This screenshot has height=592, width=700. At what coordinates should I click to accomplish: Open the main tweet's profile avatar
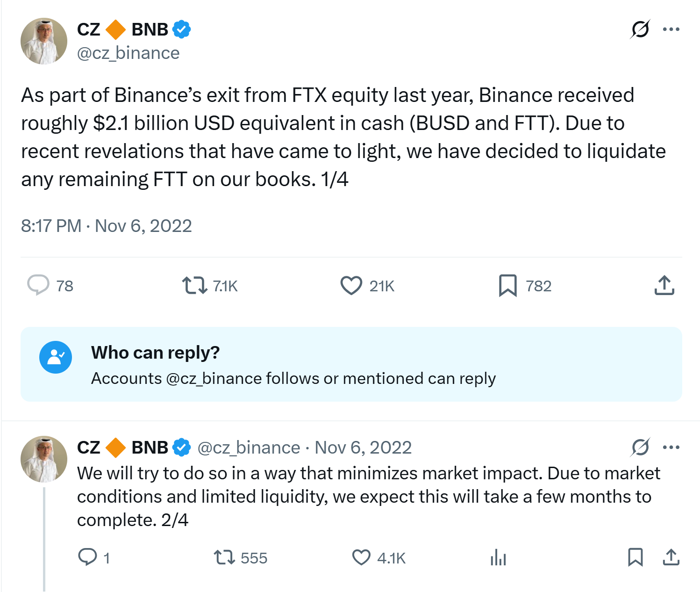tap(44, 41)
